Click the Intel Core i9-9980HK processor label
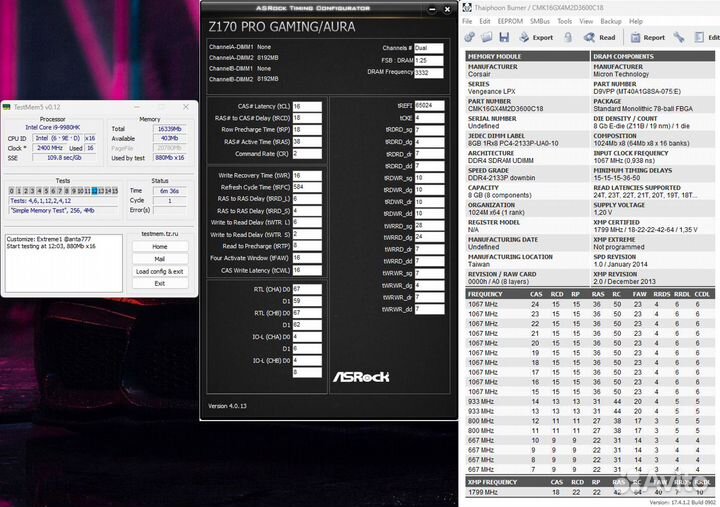Viewport: 720px width, 507px height. [x=53, y=127]
